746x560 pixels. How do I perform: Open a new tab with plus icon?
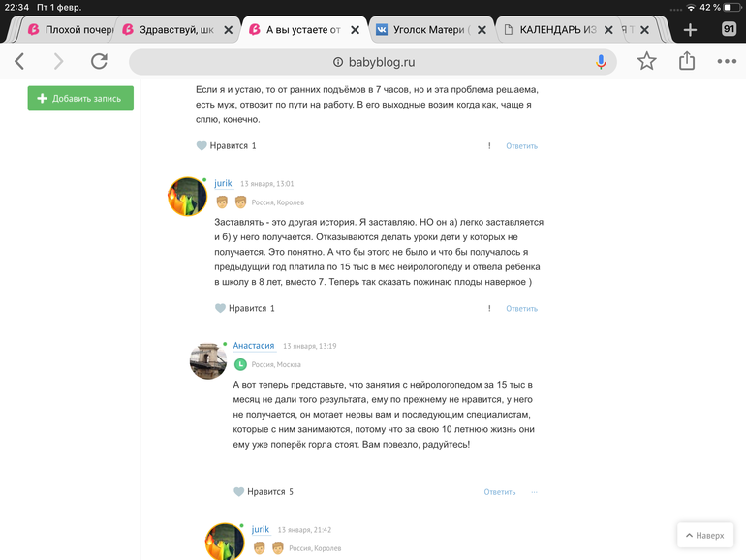(690, 30)
